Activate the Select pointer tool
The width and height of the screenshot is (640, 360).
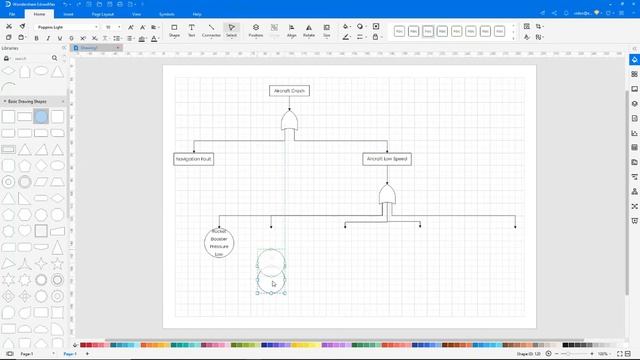pos(231,31)
